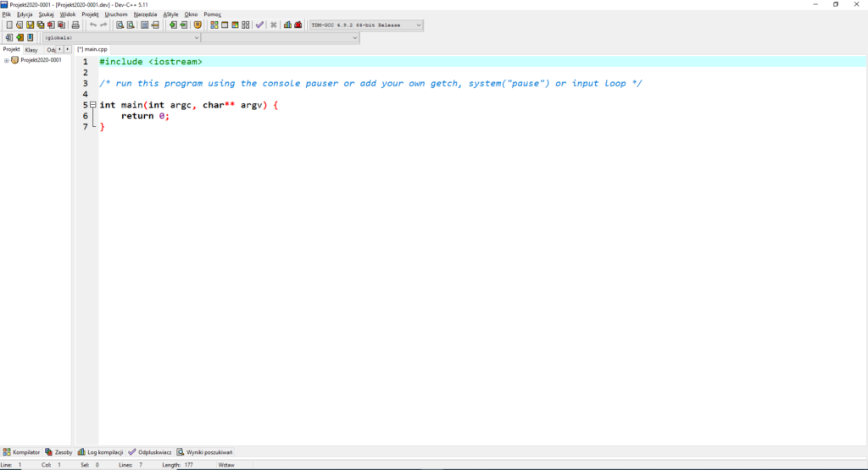Viewport: 868px width, 470px height.
Task: Open the Narzędzia menu
Action: coord(145,14)
